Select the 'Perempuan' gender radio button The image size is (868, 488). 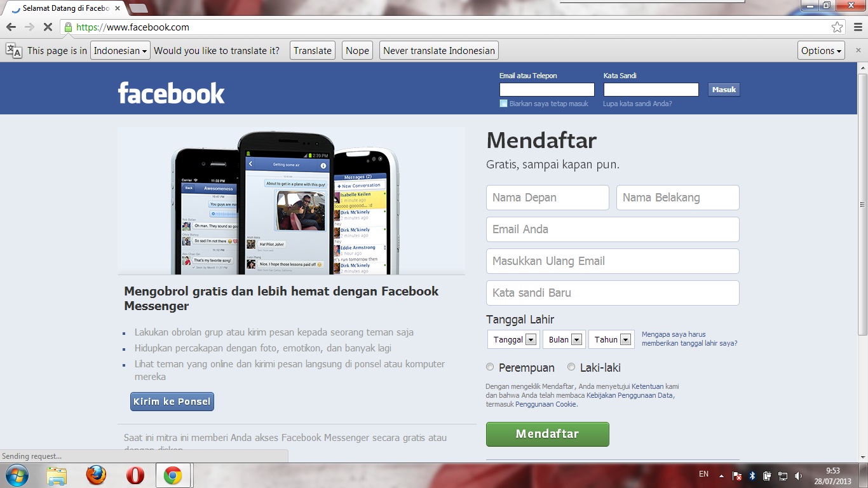[489, 367]
